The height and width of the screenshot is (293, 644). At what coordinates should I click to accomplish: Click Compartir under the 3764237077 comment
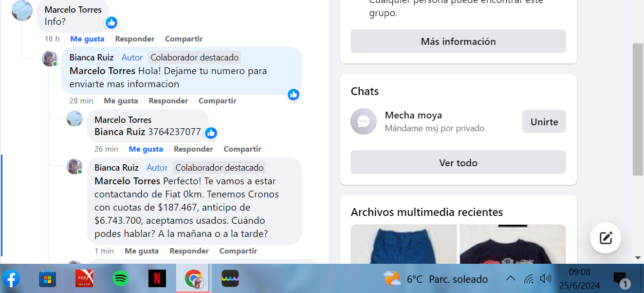click(242, 149)
